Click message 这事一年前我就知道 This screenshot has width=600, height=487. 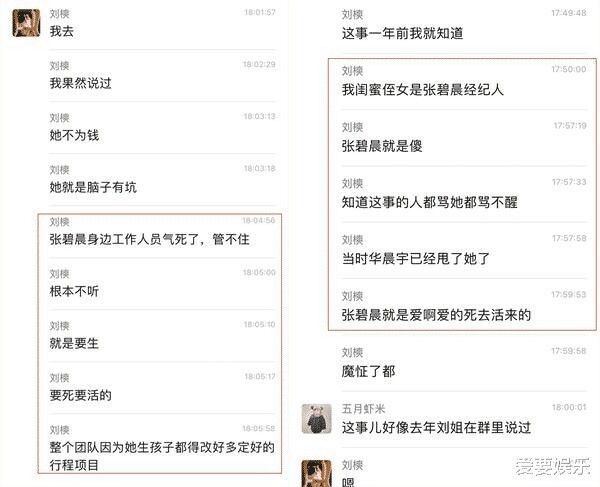pos(403,33)
